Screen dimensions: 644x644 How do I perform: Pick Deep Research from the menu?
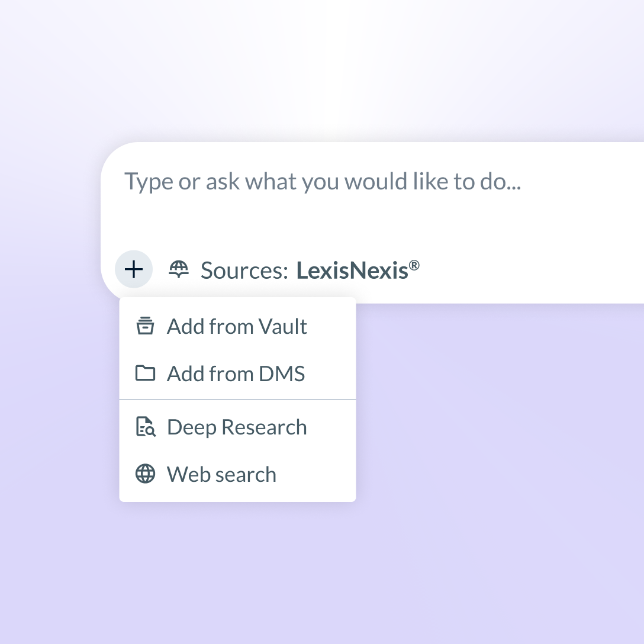pos(237,427)
